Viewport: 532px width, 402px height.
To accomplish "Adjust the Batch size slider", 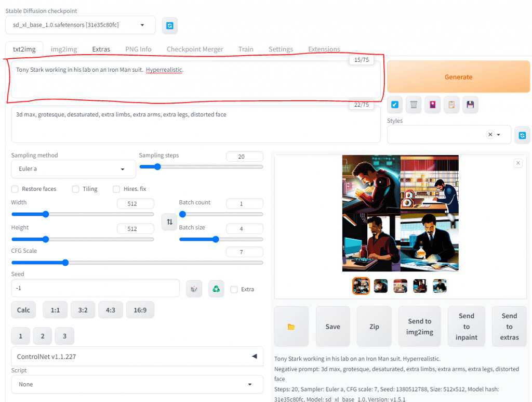I will [x=221, y=239].
